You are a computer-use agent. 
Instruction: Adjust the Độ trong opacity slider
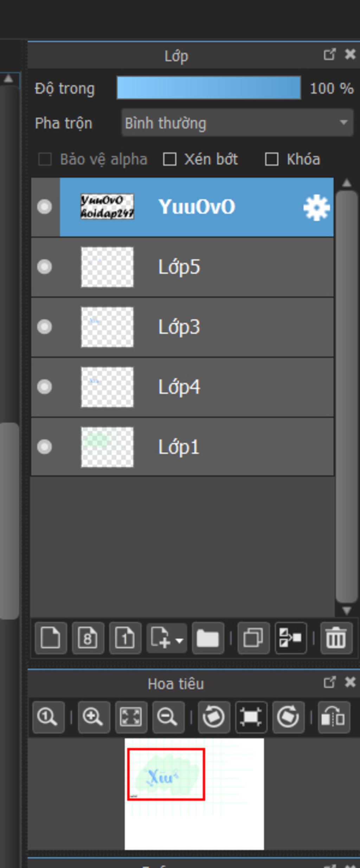pos(209,88)
